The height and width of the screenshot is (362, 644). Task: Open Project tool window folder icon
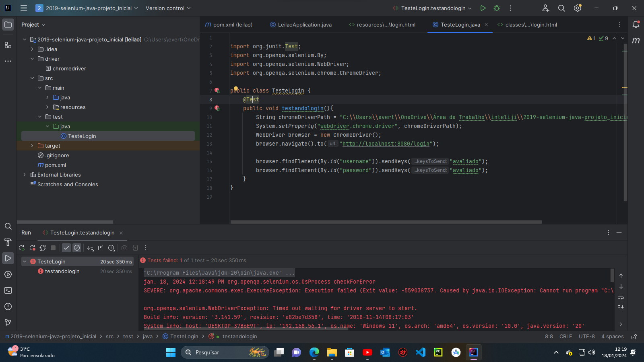tap(8, 25)
